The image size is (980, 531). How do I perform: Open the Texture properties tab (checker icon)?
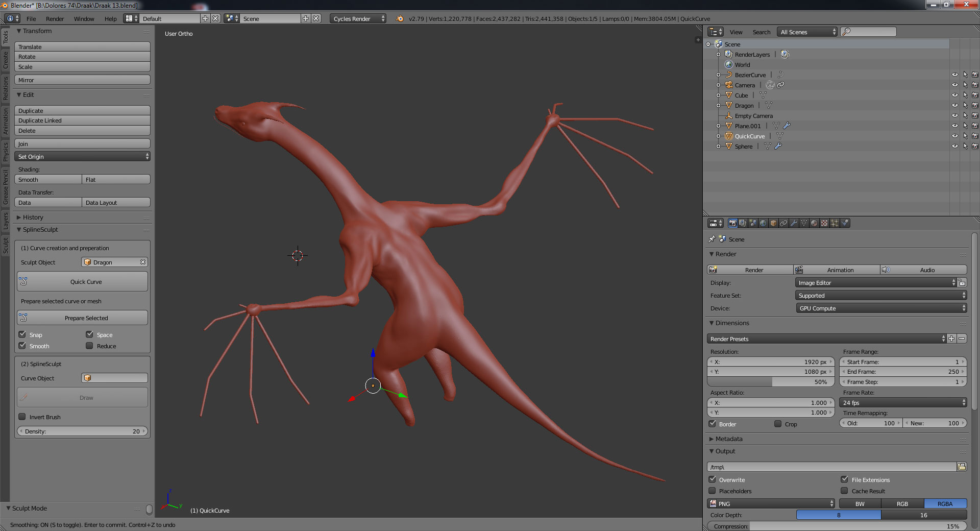point(824,223)
